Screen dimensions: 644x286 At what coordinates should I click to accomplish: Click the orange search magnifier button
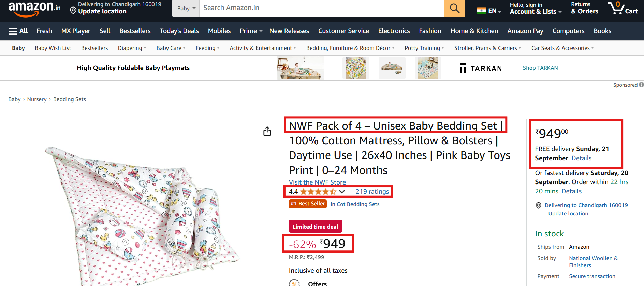click(x=454, y=8)
